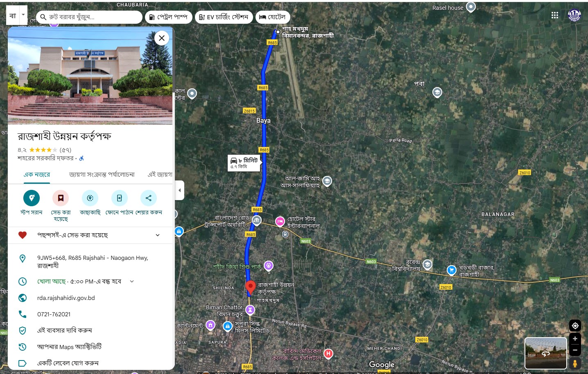The image size is (588, 374).
Task: Zoom out with the minus button
Action: click(575, 350)
